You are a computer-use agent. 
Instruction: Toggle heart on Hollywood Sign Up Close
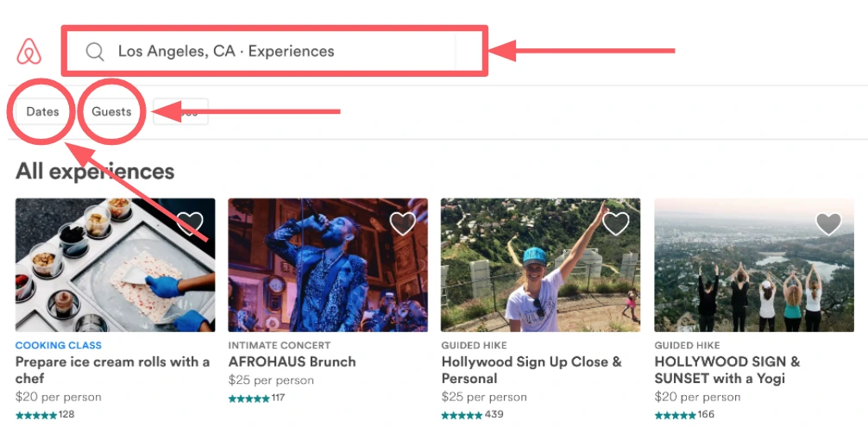(x=615, y=223)
